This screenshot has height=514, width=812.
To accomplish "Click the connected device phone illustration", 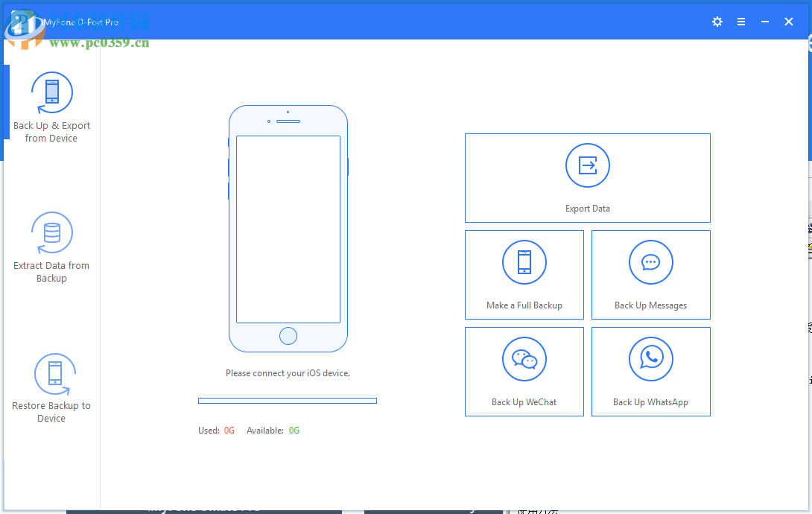I will coord(288,229).
